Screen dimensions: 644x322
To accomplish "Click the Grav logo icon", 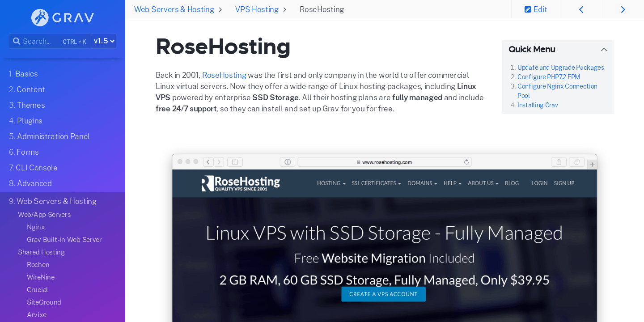I will point(40,18).
